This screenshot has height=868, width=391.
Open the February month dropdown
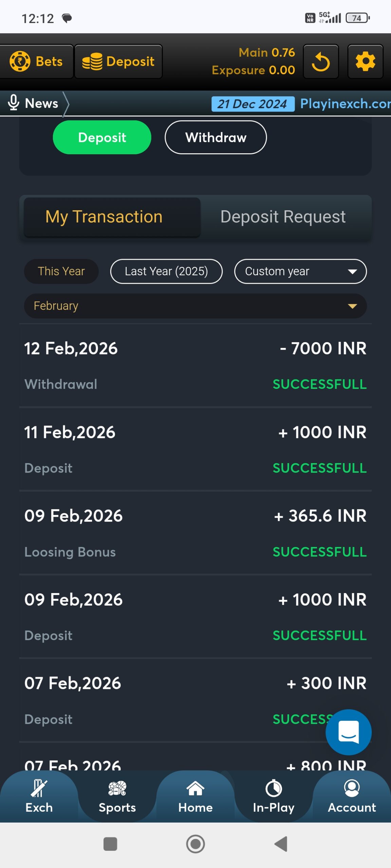[195, 306]
